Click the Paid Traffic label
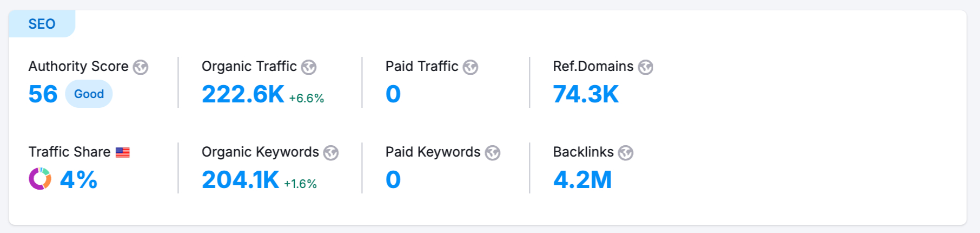Viewport: 980px width, 233px height. pyautogui.click(x=422, y=66)
